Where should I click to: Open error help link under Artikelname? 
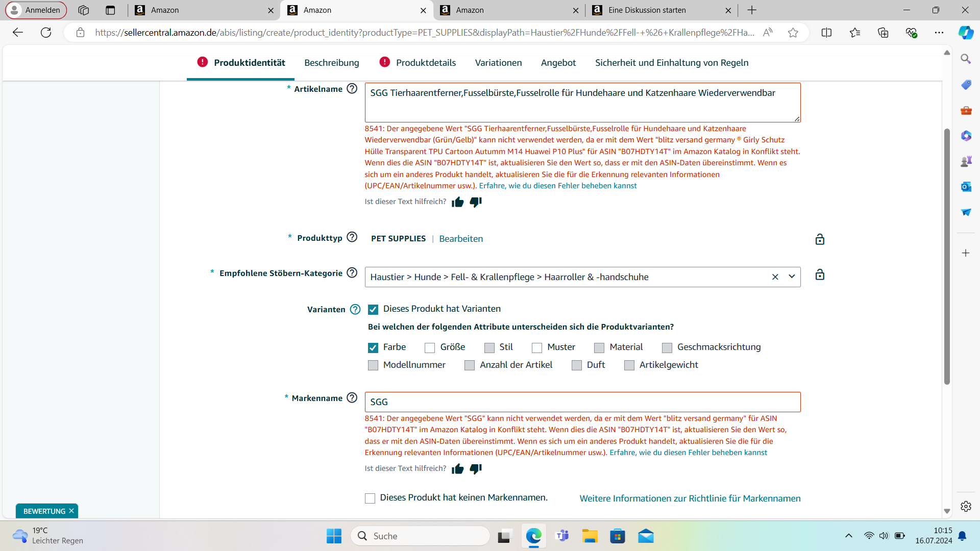[x=558, y=186]
